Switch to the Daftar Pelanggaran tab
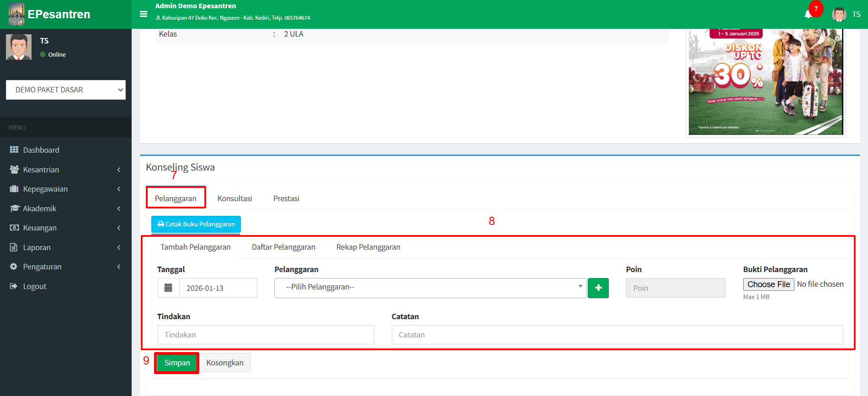 [283, 247]
